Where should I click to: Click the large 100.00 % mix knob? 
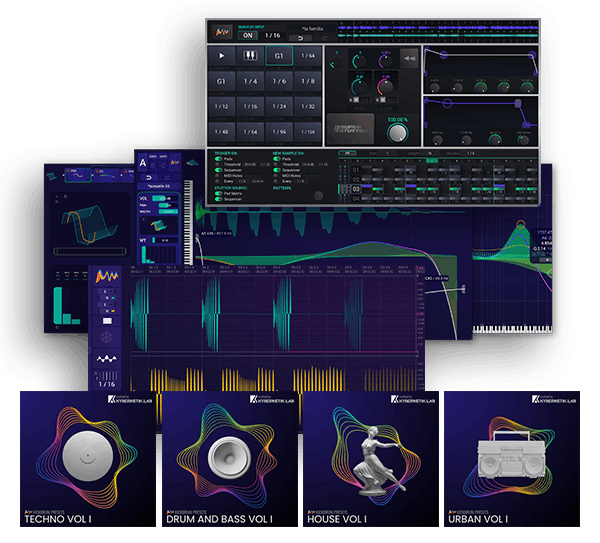click(398, 133)
